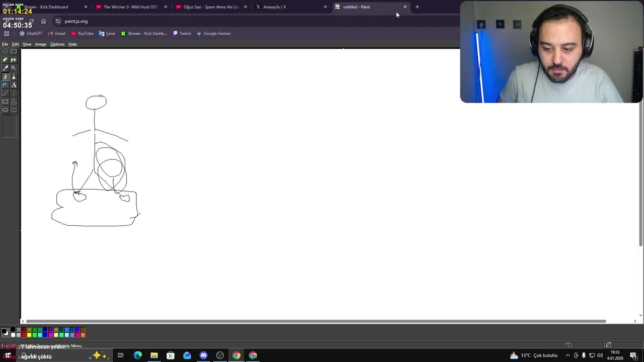Open the volume control in system tray
The image size is (644, 362).
(x=600, y=355)
